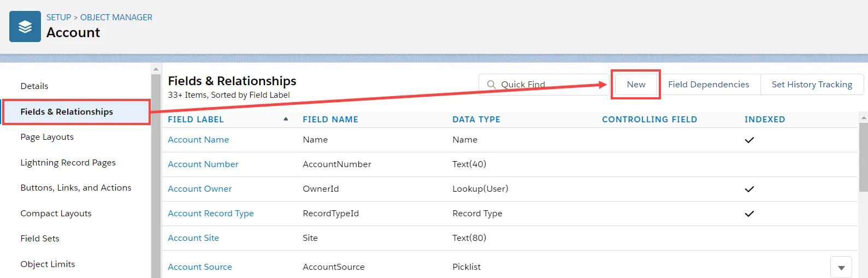Open Field Sets section
This screenshot has height=278, width=868.
coord(40,239)
